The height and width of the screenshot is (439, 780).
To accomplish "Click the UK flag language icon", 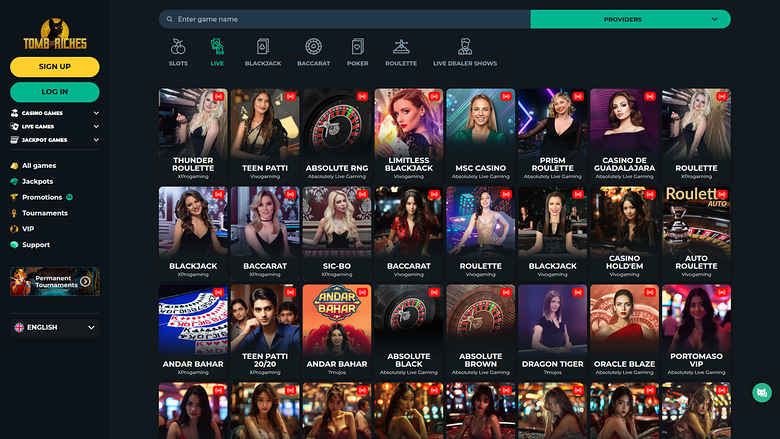I will pyautogui.click(x=19, y=328).
